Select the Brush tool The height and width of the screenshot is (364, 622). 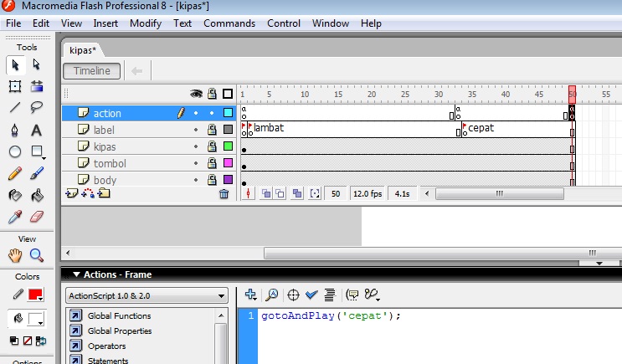[x=37, y=174]
